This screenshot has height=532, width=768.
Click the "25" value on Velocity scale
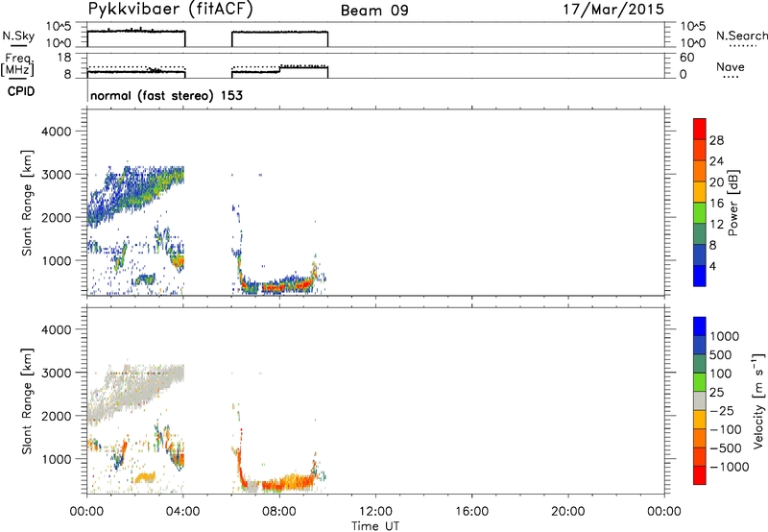click(716, 393)
